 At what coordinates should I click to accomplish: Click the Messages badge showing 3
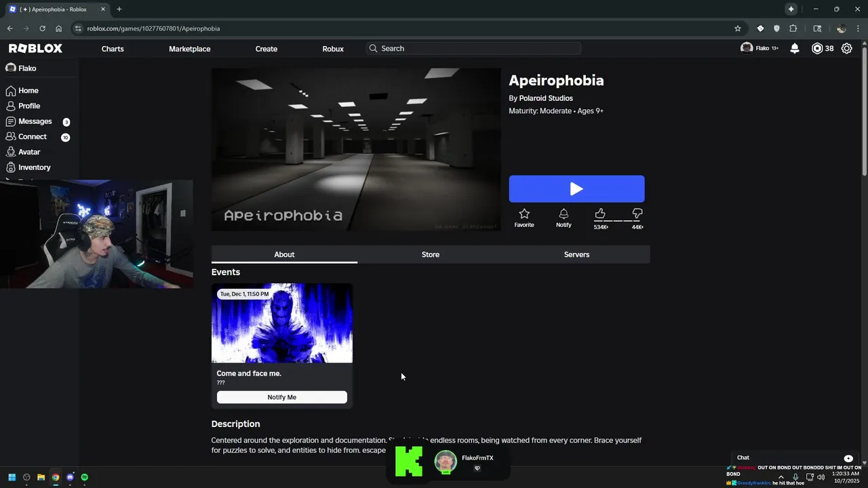click(x=66, y=122)
